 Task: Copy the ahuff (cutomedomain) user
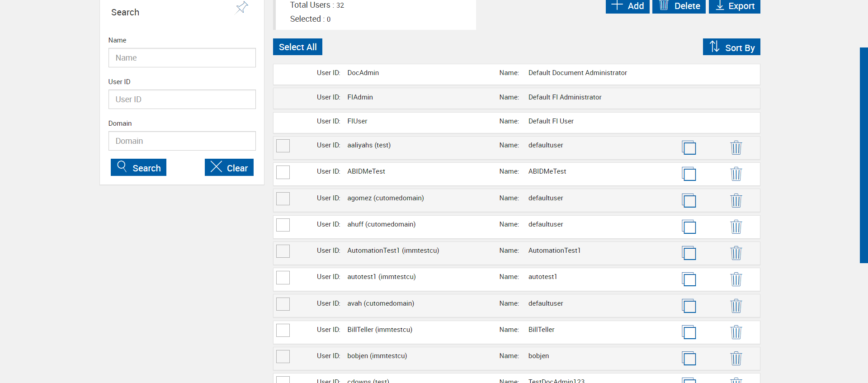click(689, 227)
